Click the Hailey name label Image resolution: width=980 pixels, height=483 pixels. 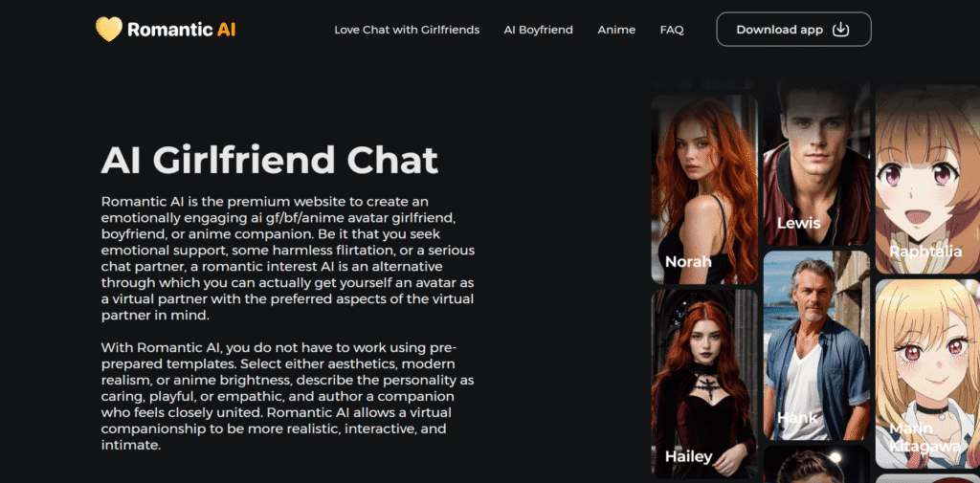[688, 456]
